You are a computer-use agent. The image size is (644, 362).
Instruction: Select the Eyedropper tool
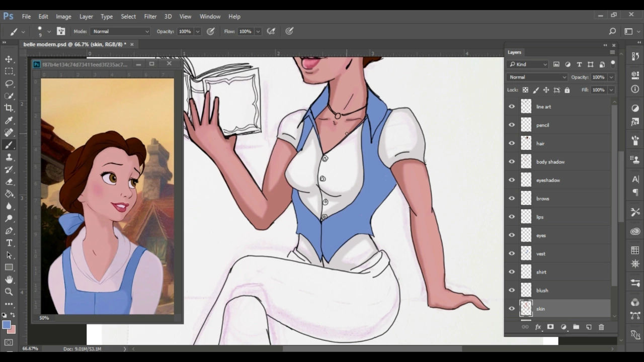9,121
